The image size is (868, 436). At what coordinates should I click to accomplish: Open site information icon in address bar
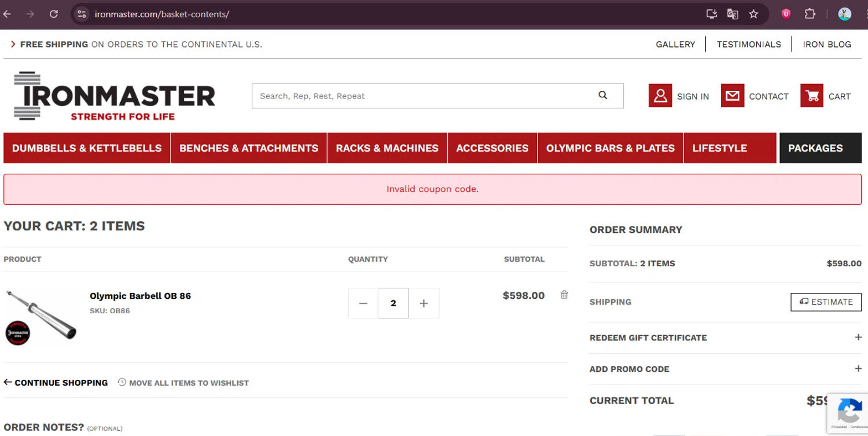[82, 14]
